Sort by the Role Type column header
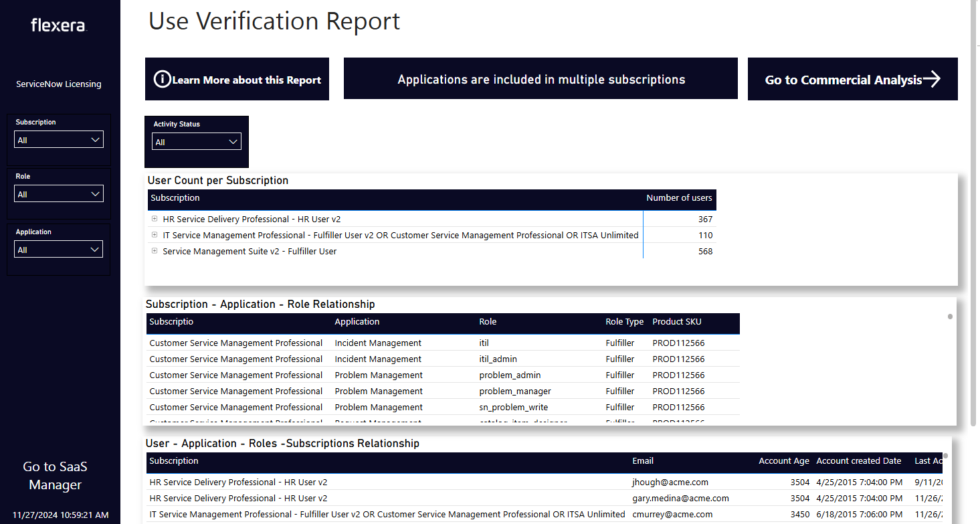This screenshot has width=980, height=524. (624, 322)
